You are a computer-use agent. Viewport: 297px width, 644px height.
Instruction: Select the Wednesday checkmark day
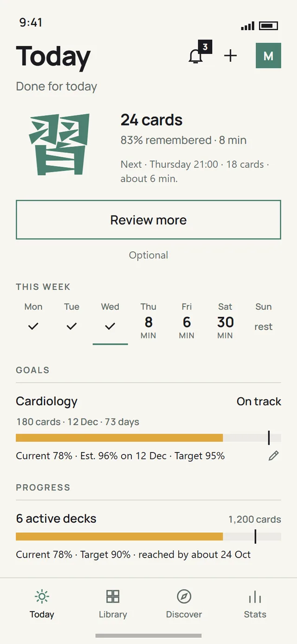(110, 321)
